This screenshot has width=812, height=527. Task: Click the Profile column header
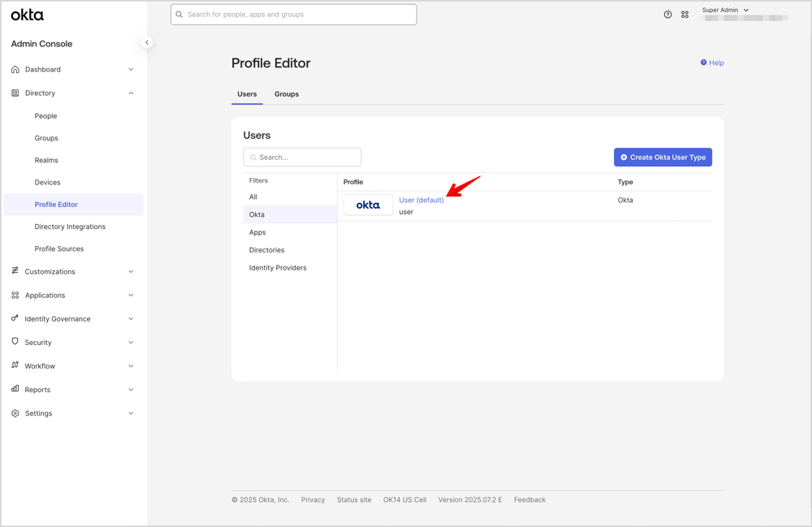pos(353,182)
